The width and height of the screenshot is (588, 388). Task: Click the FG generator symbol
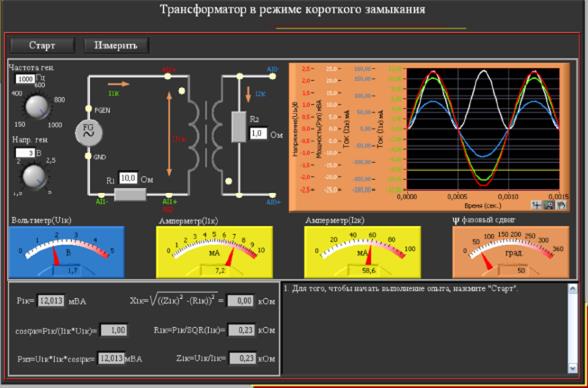89,133
